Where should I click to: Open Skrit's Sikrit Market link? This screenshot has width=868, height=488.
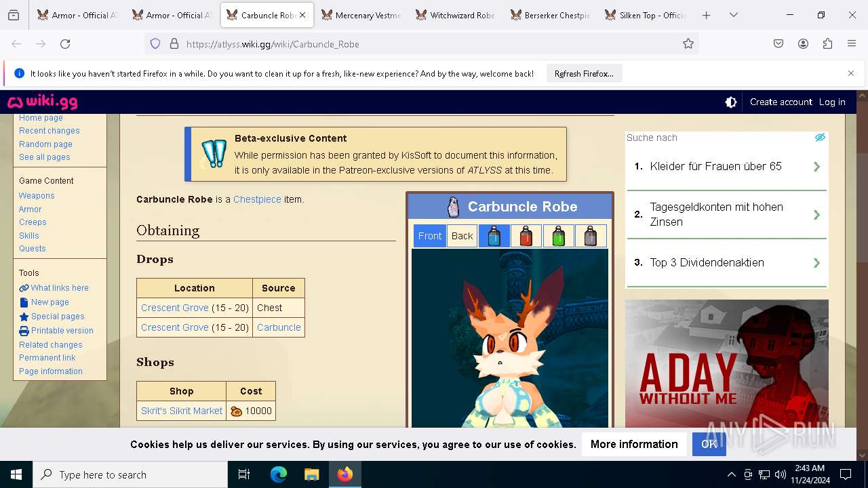(182, 411)
